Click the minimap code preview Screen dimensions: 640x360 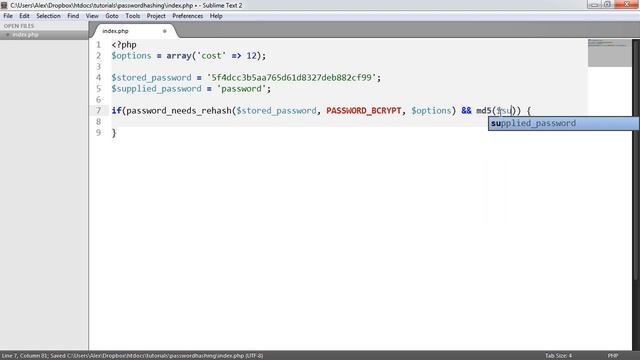(x=609, y=53)
